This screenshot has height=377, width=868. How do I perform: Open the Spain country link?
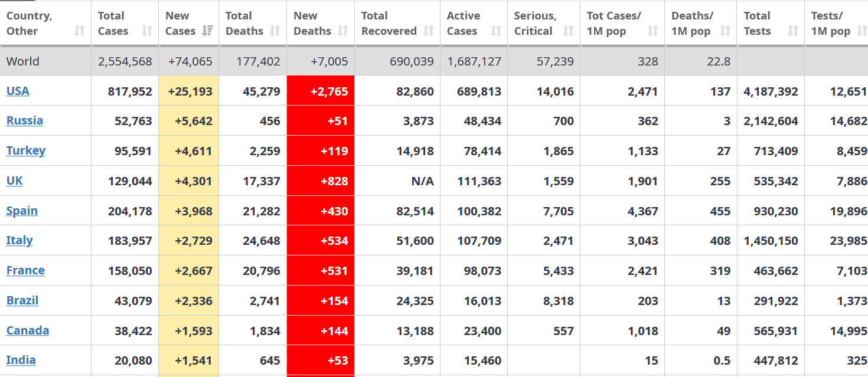point(22,211)
